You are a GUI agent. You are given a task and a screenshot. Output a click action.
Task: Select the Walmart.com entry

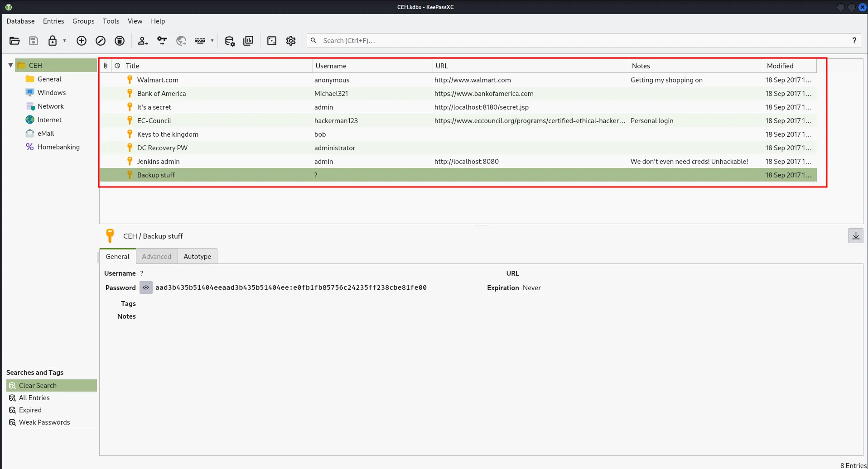point(458,80)
